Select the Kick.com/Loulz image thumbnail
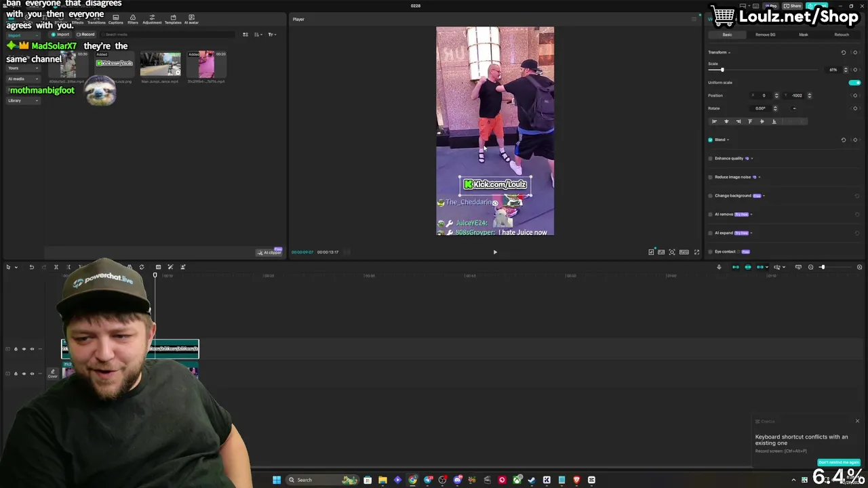Screen dimensions: 868x488 click(x=114, y=65)
